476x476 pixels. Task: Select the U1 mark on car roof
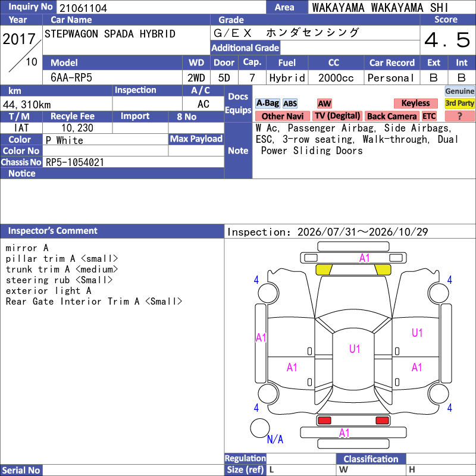pos(355,349)
